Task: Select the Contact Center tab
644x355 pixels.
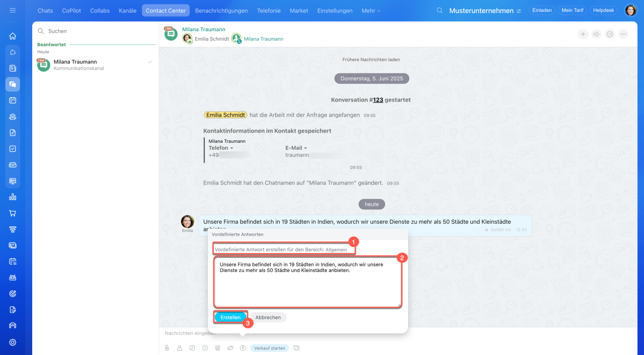Action: click(166, 11)
